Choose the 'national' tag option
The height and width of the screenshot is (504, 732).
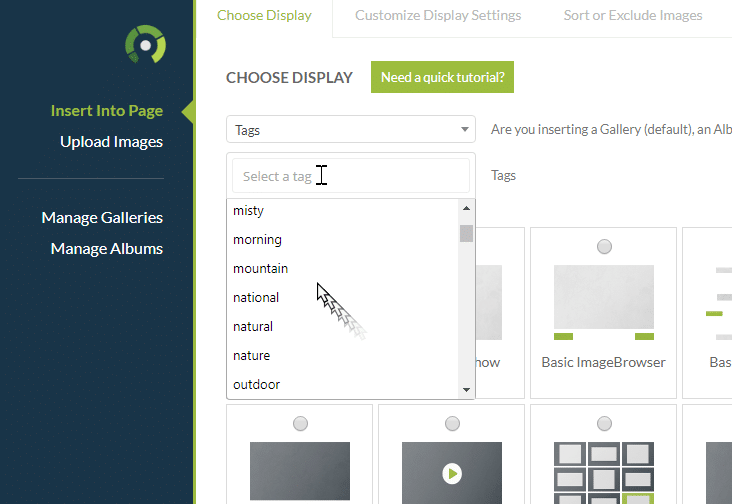click(343, 297)
